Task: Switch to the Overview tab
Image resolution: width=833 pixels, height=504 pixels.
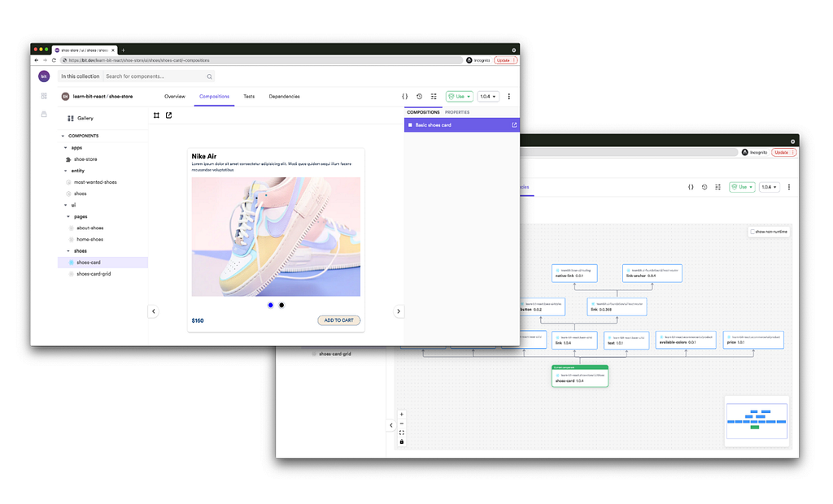Action: tap(175, 97)
